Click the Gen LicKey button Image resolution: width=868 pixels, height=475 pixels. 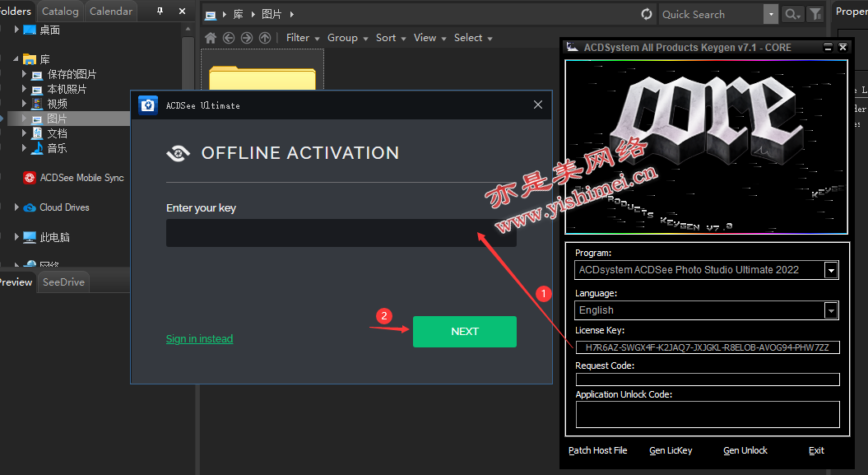click(671, 450)
